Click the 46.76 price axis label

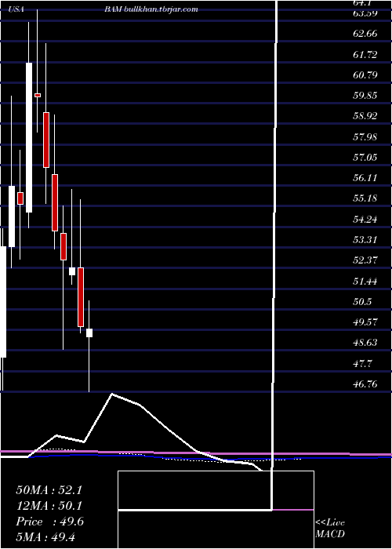click(365, 384)
